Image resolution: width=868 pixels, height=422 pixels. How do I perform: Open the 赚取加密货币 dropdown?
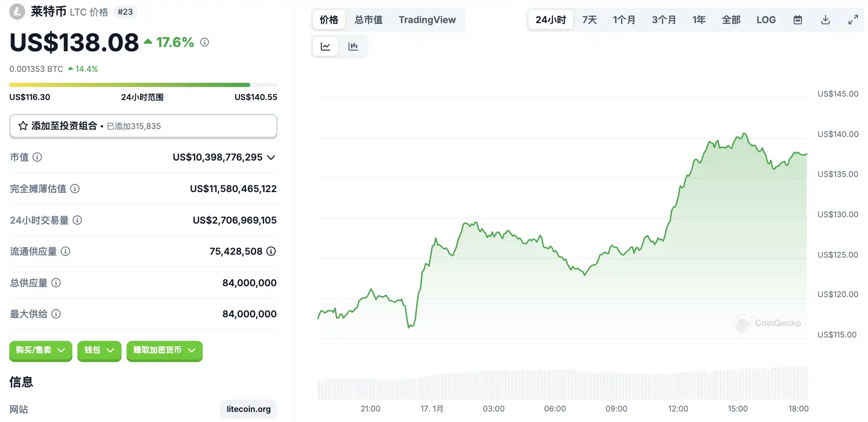164,350
